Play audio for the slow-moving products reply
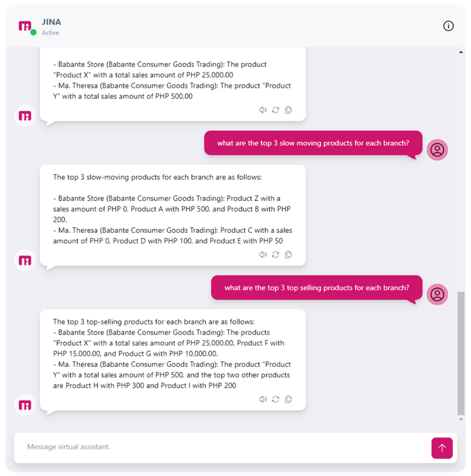 click(262, 255)
